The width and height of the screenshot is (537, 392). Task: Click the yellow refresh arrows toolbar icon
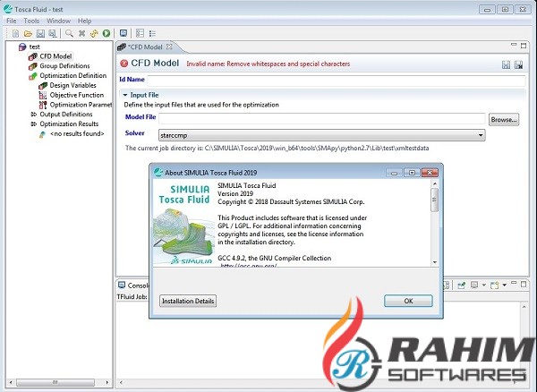tap(94, 33)
